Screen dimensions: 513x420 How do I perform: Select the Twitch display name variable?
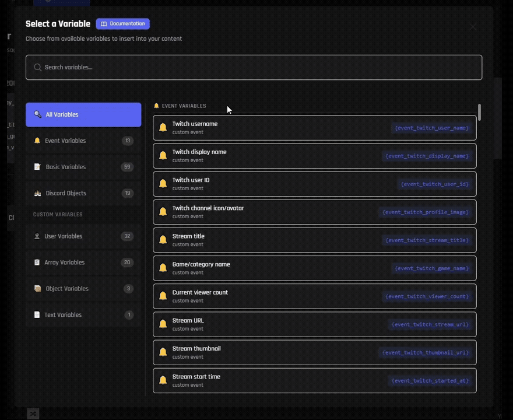(314, 156)
